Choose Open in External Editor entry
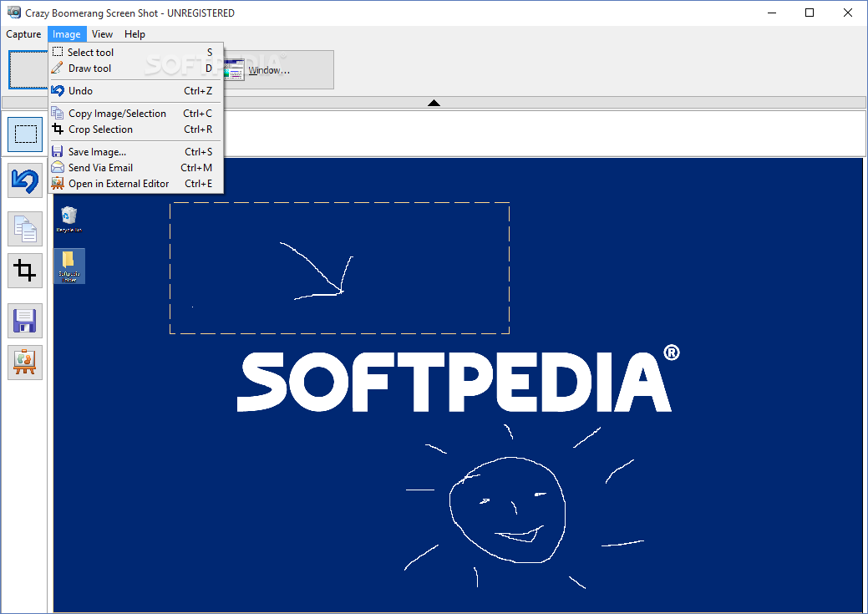The width and height of the screenshot is (868, 614). pos(136,184)
